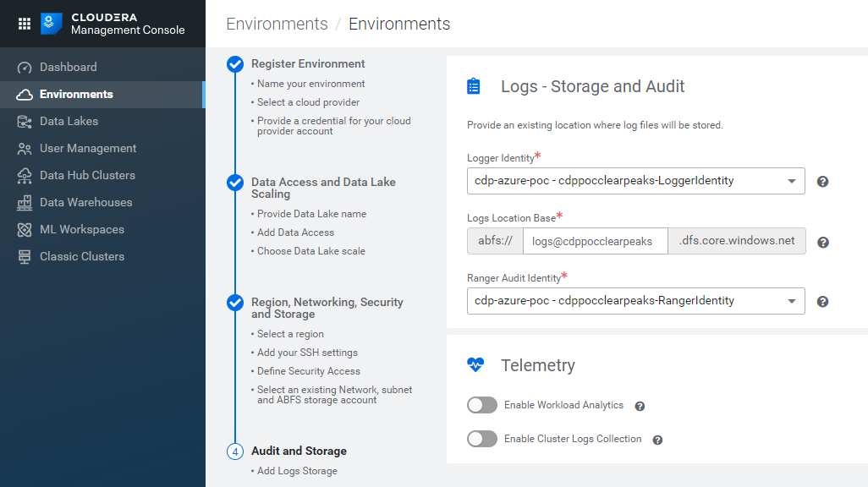
Task: Open help for Ranger Audit Identity
Action: 822,302
